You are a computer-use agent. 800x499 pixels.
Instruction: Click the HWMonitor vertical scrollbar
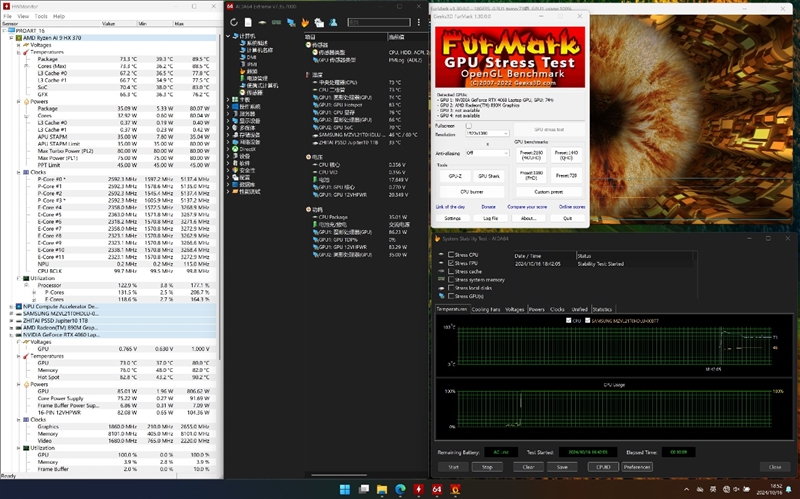[x=220, y=196]
